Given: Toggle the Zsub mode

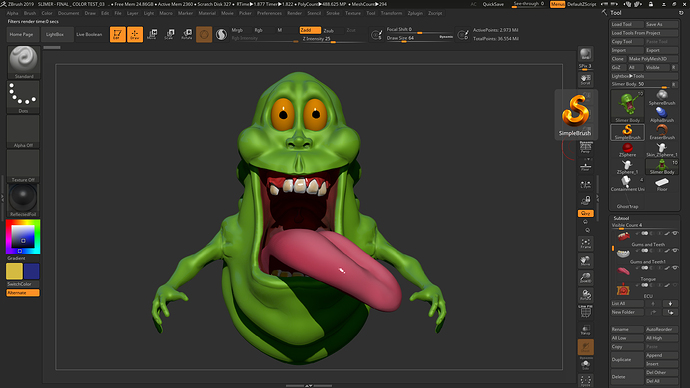Looking at the screenshot, I should 329,30.
